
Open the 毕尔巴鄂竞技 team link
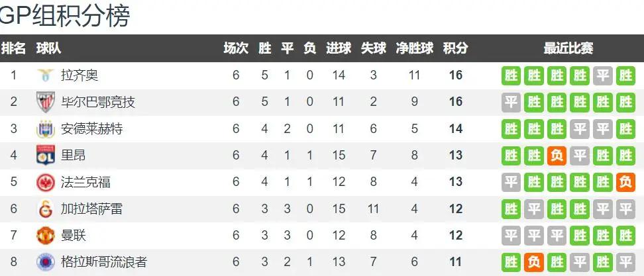(98, 102)
